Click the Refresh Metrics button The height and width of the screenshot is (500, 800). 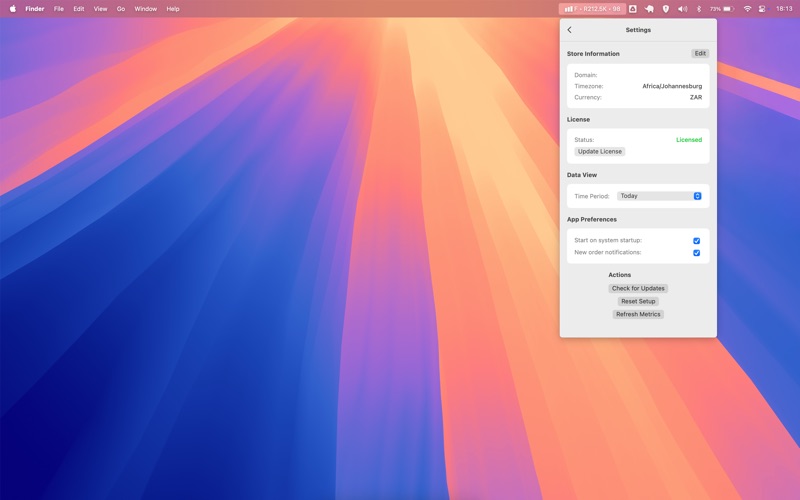pos(638,314)
